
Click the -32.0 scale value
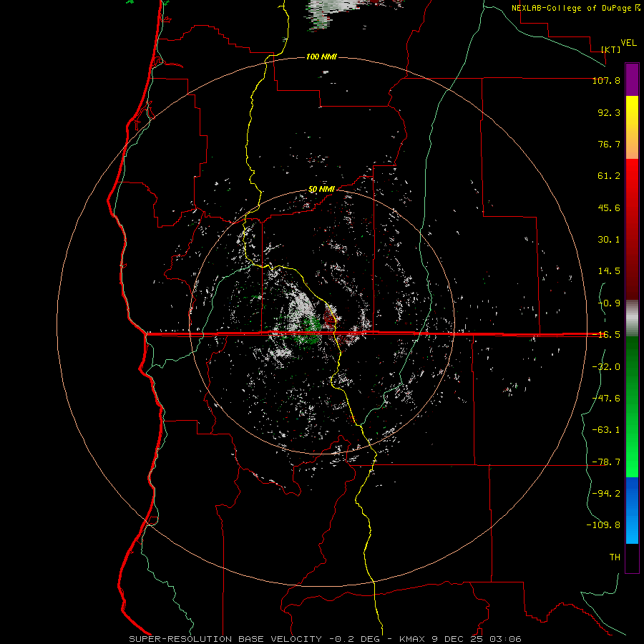606,367
